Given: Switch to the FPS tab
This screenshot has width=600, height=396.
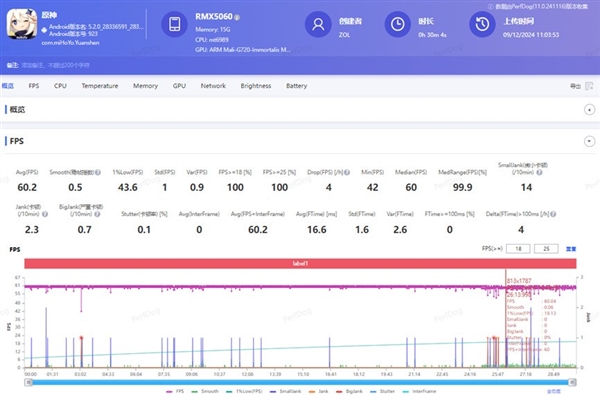Looking at the screenshot, I should pos(34,86).
